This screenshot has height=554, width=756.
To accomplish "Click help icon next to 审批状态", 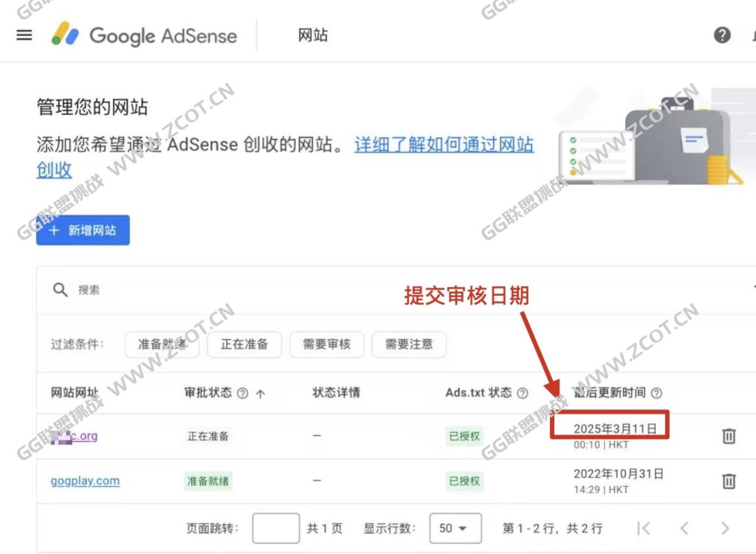I will (x=243, y=394).
